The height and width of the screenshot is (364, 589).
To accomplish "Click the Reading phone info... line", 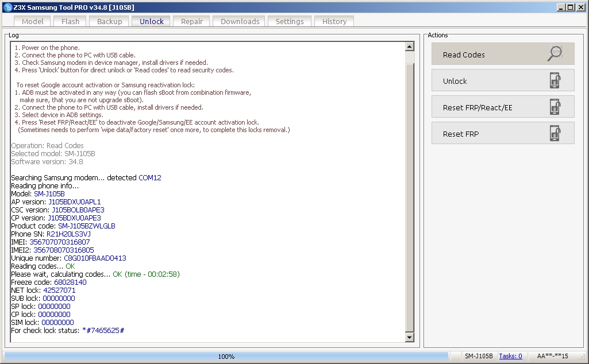I will [45, 186].
